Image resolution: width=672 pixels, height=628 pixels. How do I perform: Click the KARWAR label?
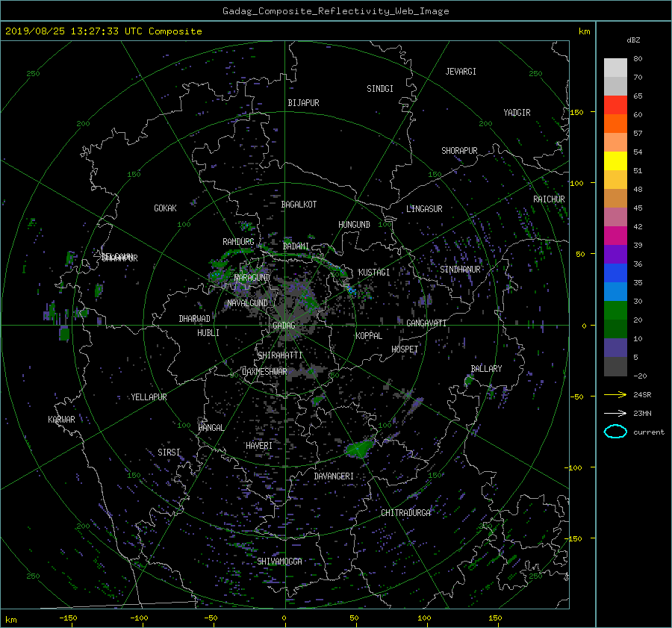[61, 420]
